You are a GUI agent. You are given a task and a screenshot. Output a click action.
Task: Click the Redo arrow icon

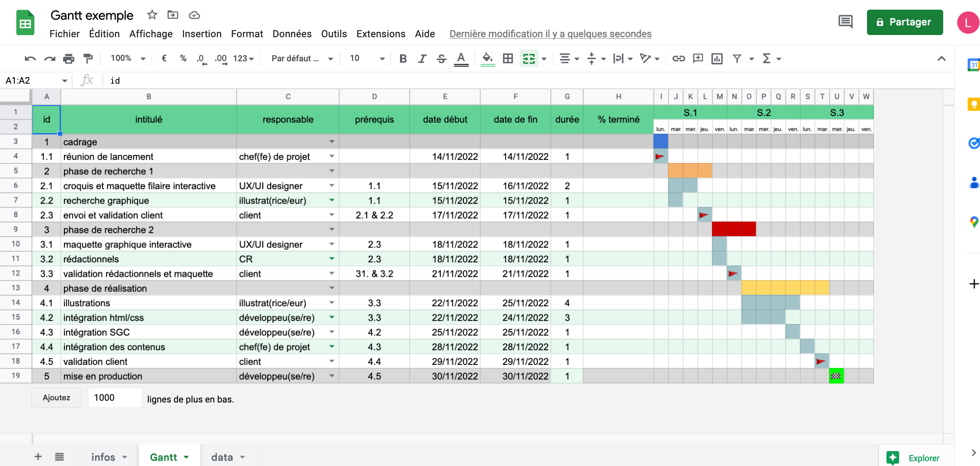point(50,59)
